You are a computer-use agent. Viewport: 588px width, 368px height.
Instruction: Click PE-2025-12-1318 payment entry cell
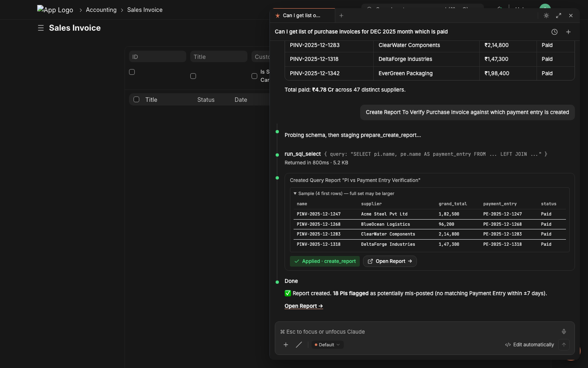point(502,244)
